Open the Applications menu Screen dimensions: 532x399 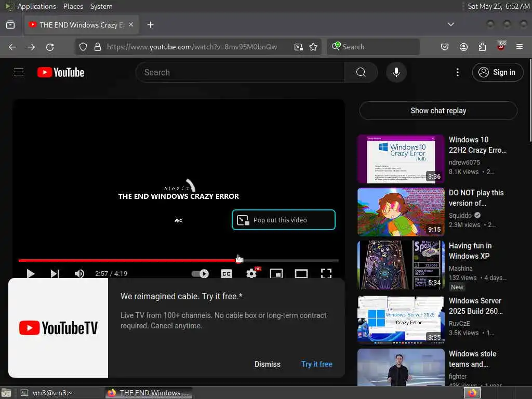37,6
